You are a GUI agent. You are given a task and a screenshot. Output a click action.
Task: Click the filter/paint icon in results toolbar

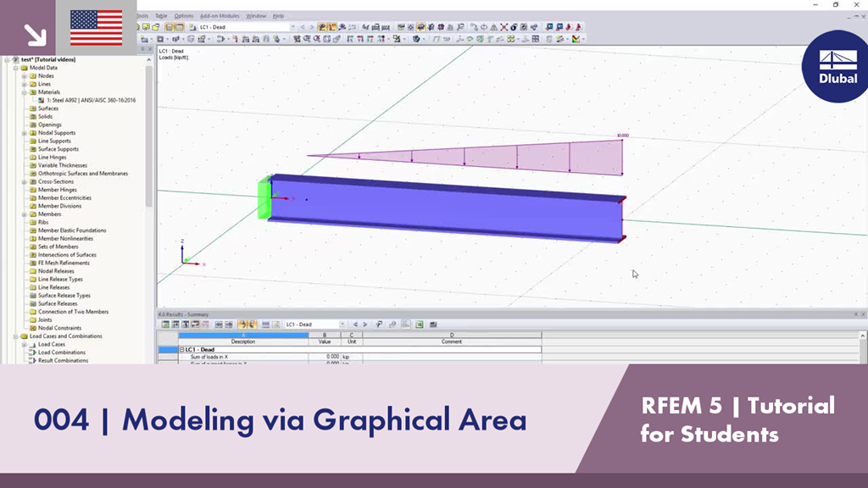379,324
